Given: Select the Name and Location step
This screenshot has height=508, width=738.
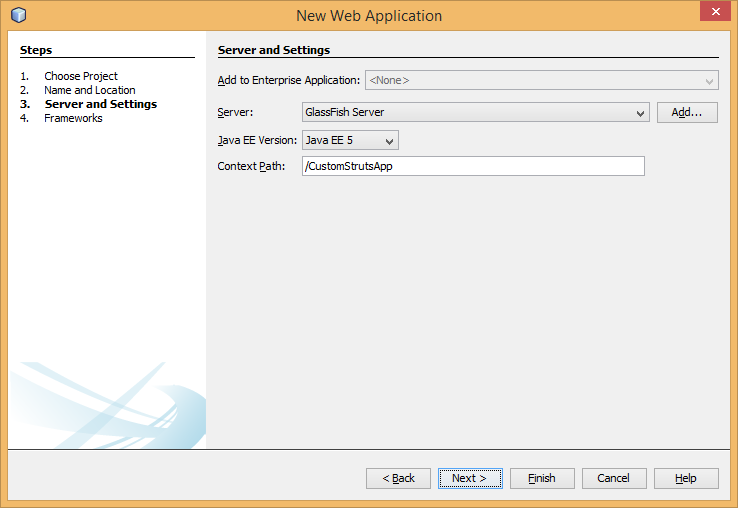Looking at the screenshot, I should (89, 90).
